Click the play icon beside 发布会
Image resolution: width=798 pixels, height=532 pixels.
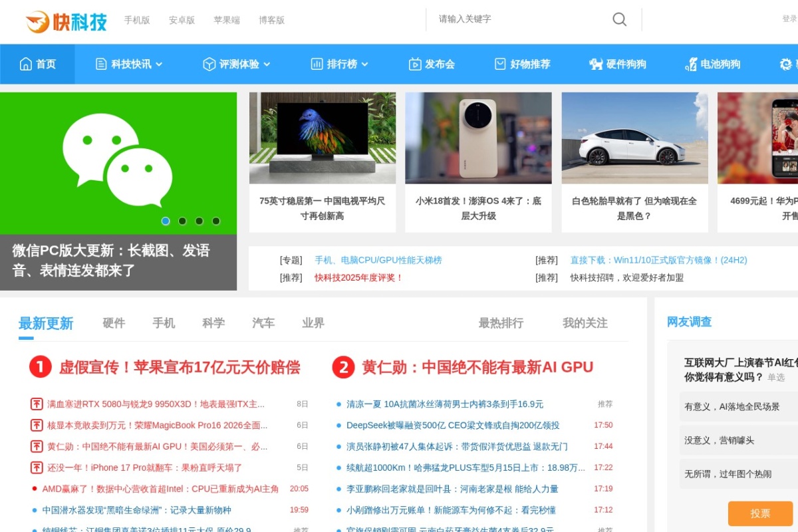click(x=415, y=64)
